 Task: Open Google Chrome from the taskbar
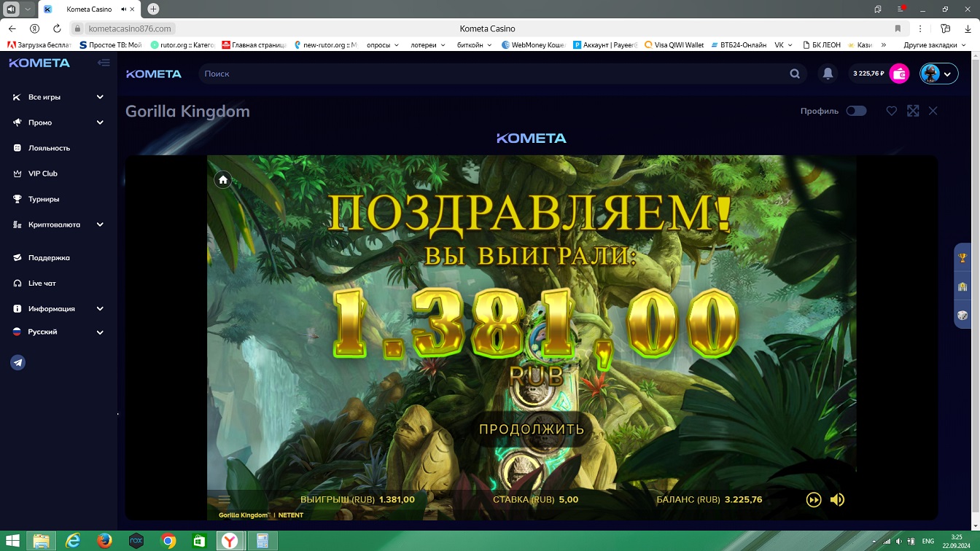tap(168, 541)
